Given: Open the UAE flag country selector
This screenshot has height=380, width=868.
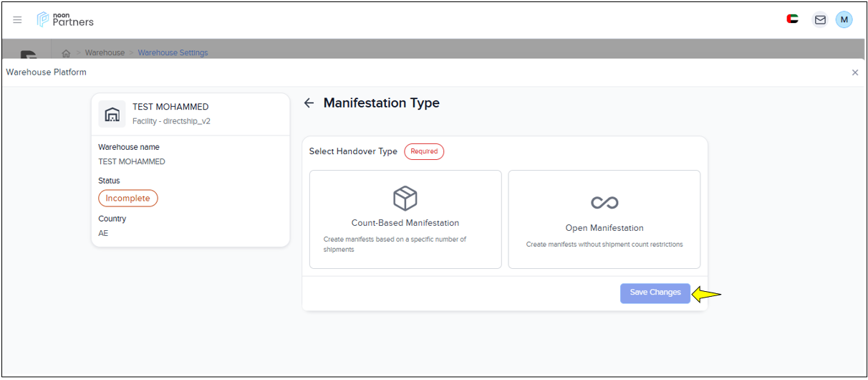Looking at the screenshot, I should [792, 19].
